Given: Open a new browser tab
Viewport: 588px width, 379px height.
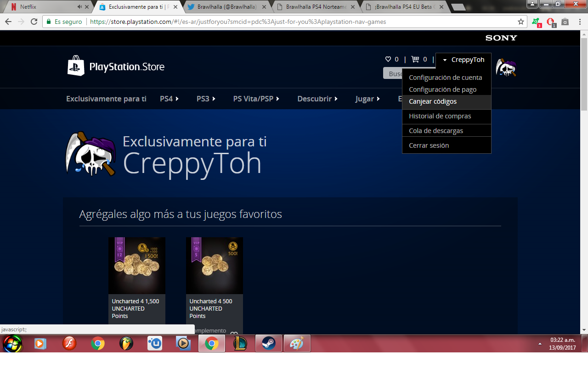Looking at the screenshot, I should point(458,7).
